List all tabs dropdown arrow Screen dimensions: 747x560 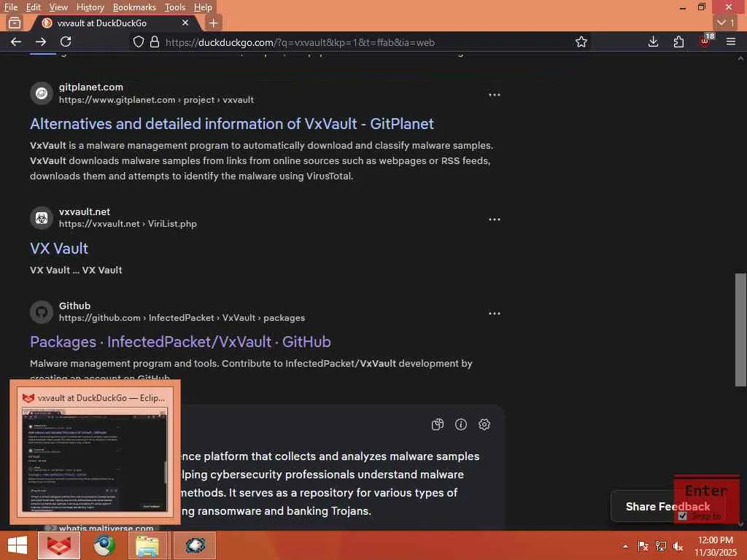click(726, 23)
